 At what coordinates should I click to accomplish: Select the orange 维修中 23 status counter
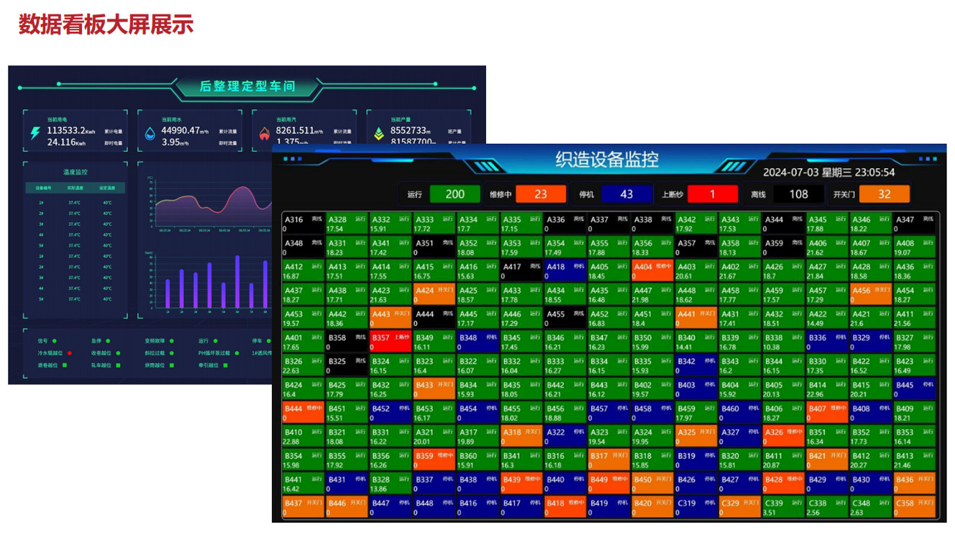click(x=541, y=194)
